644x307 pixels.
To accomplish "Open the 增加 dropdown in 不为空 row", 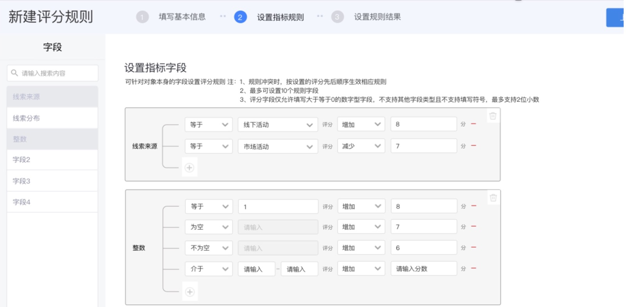I will [361, 248].
